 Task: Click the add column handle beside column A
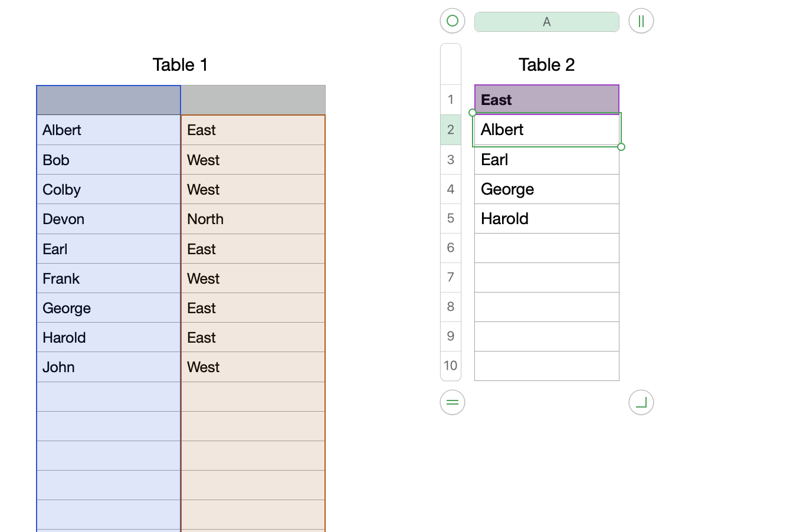[x=641, y=21]
